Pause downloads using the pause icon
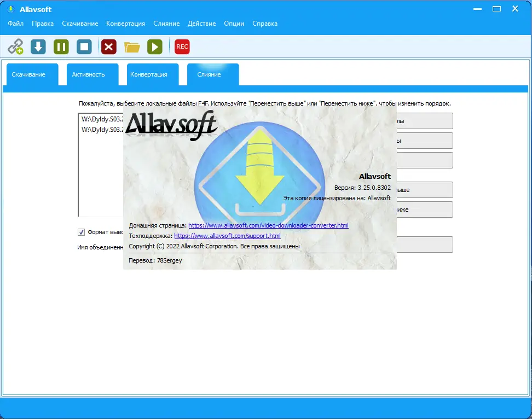This screenshot has height=419, width=532. pyautogui.click(x=61, y=46)
